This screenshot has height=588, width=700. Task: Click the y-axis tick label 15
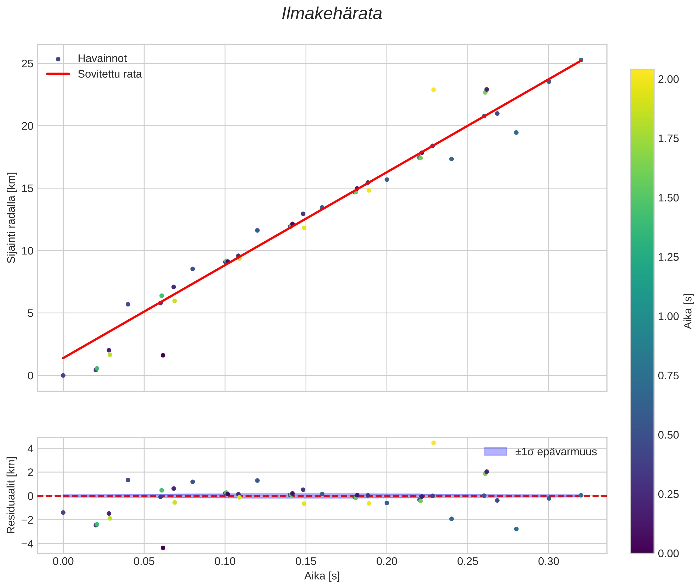(x=27, y=188)
